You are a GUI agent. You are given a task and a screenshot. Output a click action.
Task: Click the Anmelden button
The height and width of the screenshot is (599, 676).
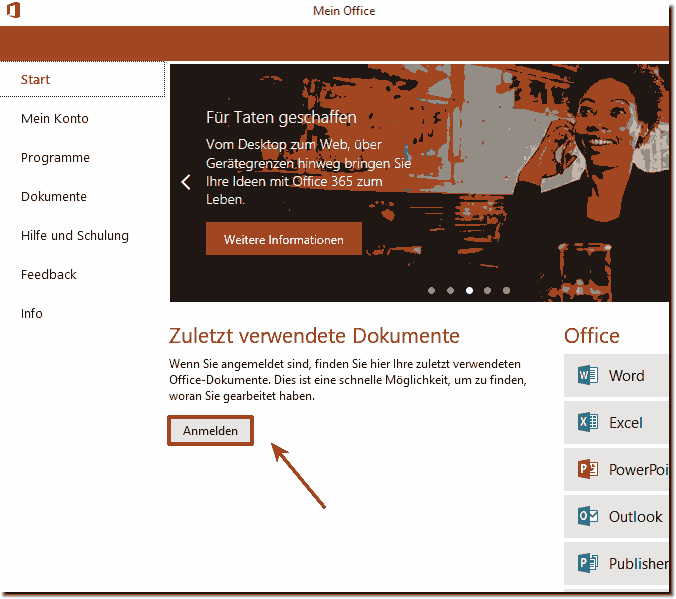[x=210, y=430]
